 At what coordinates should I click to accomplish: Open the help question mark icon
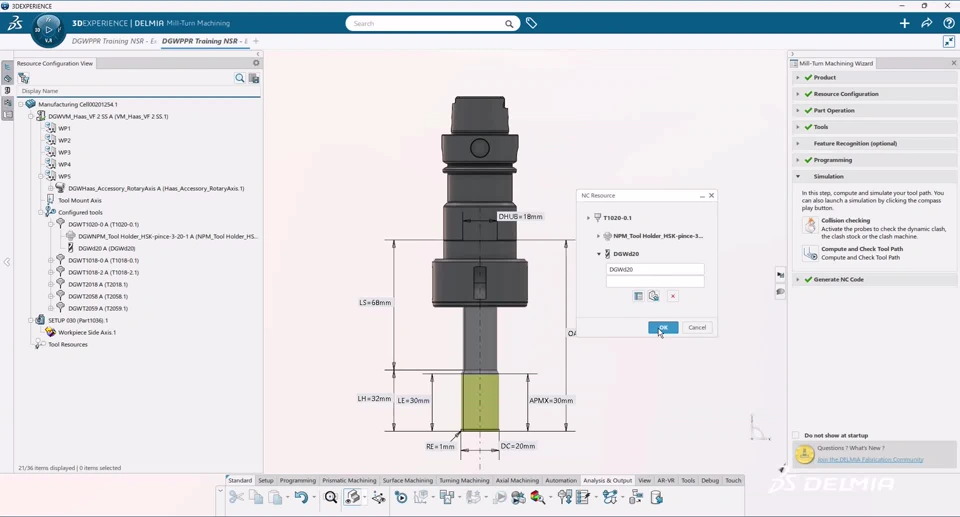tap(948, 23)
